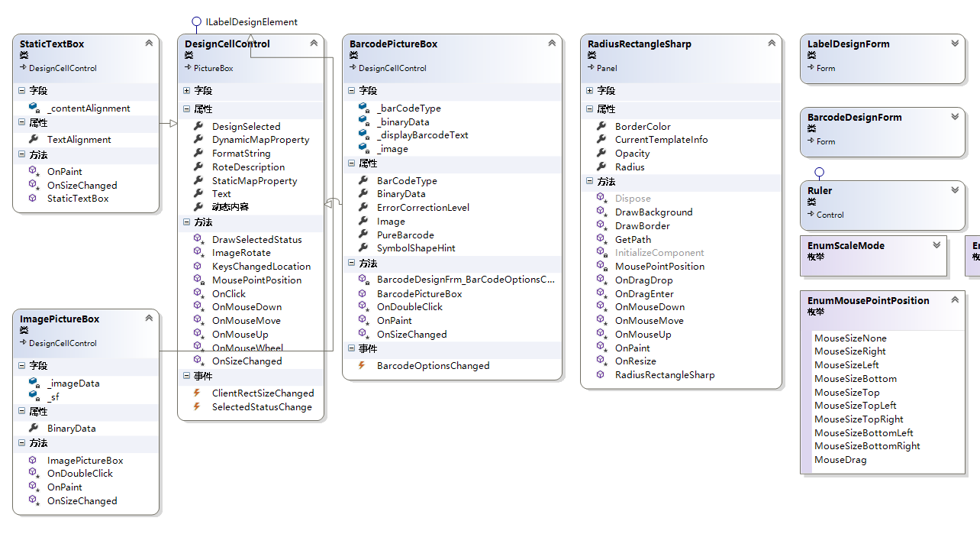Collapse the DesignCellControl class with chevron
980x534 pixels.
[314, 44]
